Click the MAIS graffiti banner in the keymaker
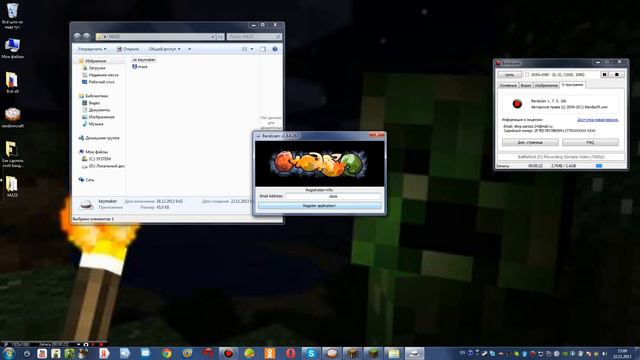 [x=319, y=163]
